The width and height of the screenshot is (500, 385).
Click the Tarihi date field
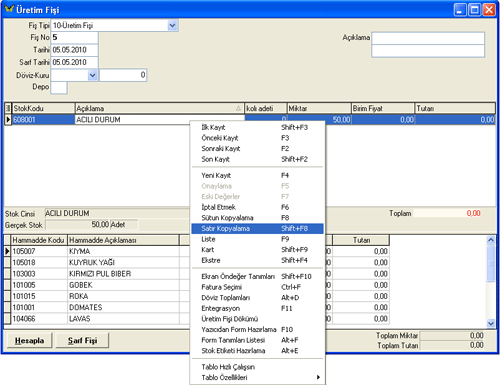[x=74, y=50]
